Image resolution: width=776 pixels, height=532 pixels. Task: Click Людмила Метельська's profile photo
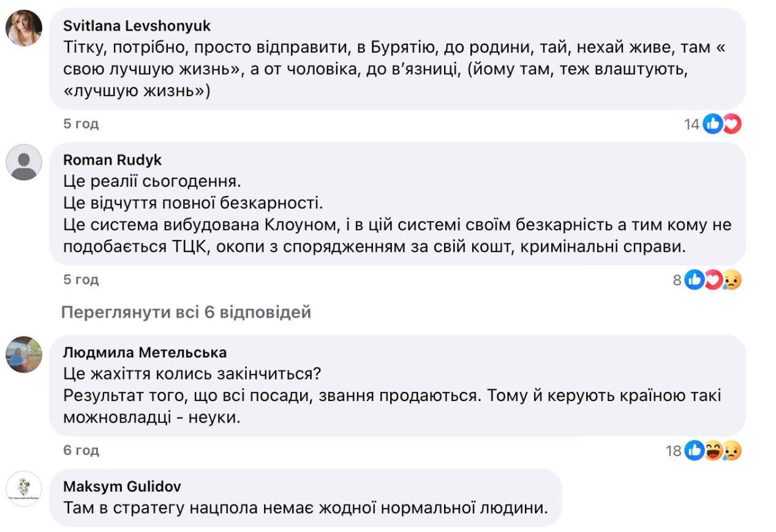(x=24, y=354)
